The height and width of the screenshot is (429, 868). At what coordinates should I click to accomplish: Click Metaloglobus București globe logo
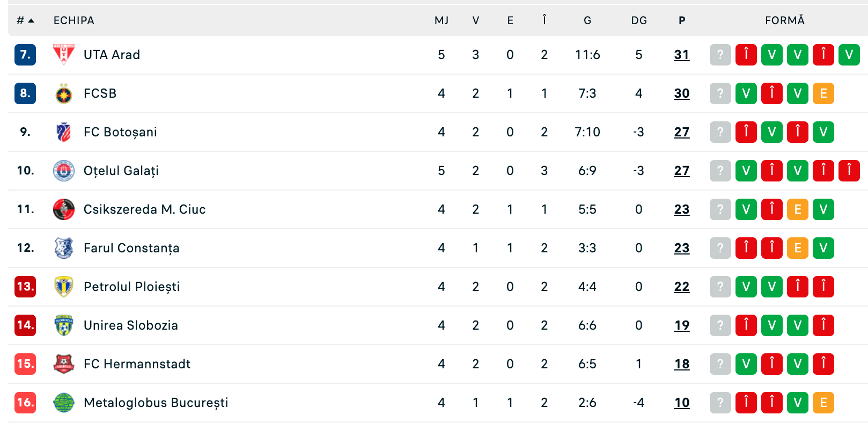pyautogui.click(x=64, y=403)
